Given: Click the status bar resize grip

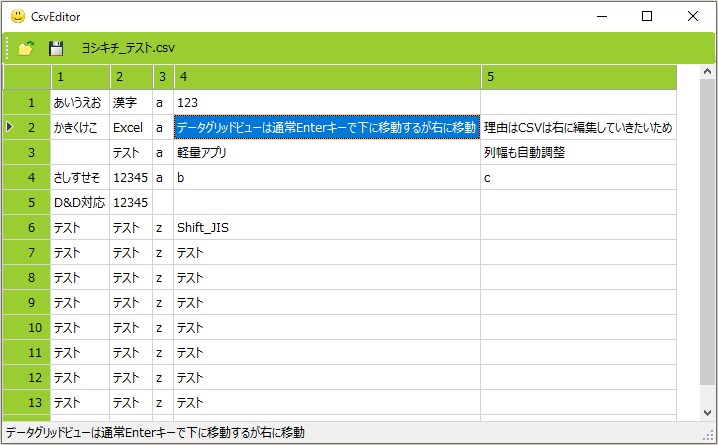Looking at the screenshot, I should 709,435.
